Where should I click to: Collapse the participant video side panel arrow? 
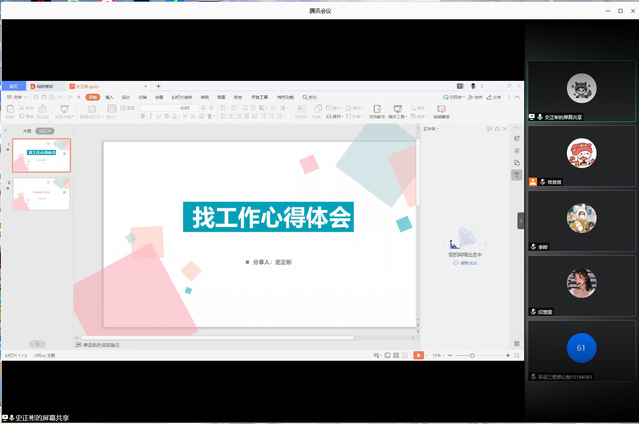pyautogui.click(x=520, y=220)
